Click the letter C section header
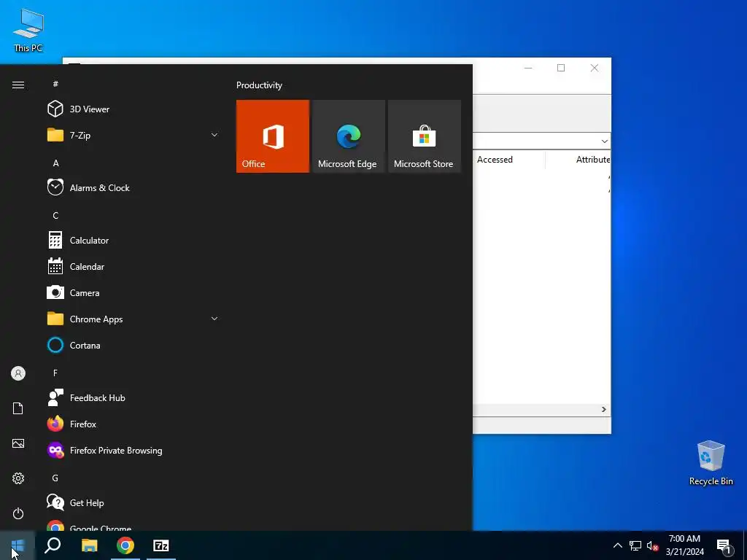Viewport: 747px width, 560px height. [x=55, y=215]
